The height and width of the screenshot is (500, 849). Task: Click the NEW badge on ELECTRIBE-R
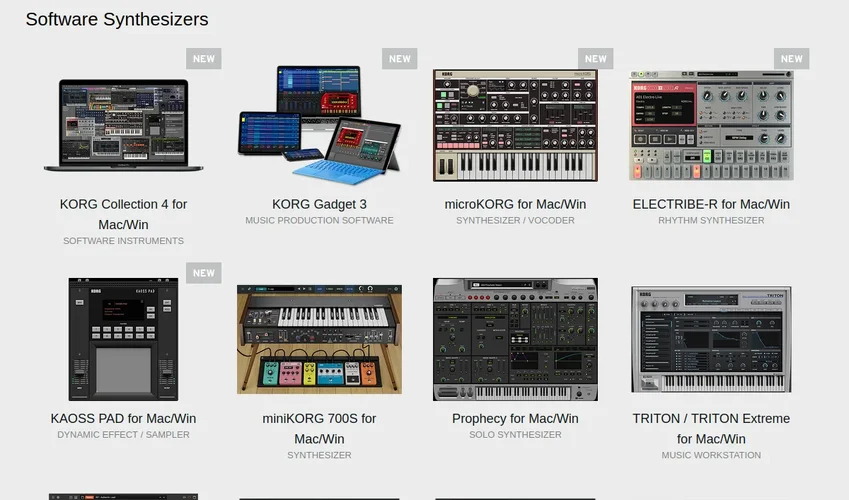(792, 59)
